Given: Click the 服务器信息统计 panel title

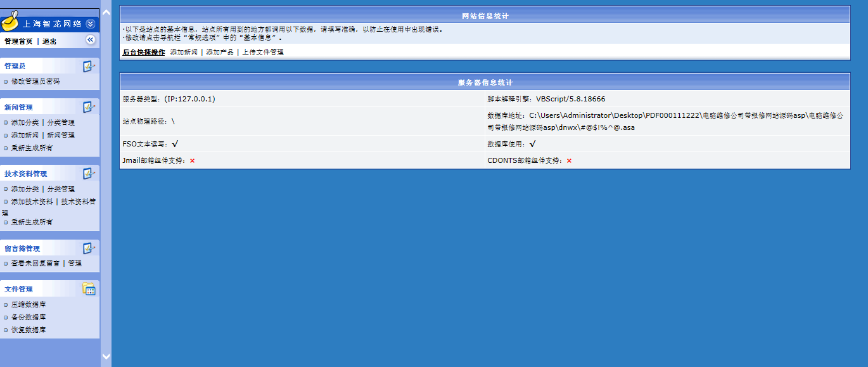Looking at the screenshot, I should (x=485, y=82).
